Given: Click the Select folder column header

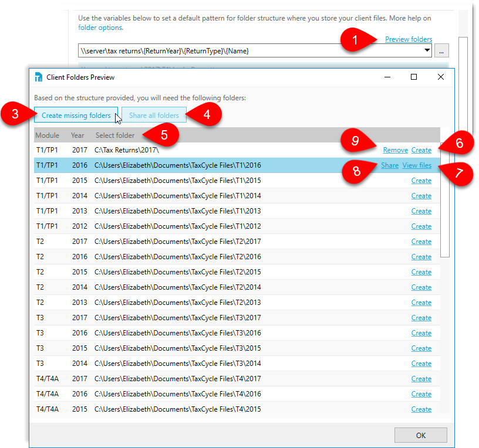Looking at the screenshot, I should click(115, 135).
